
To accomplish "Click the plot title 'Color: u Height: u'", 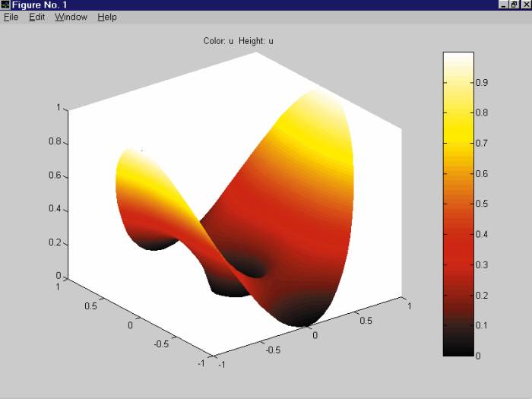I will click(x=238, y=41).
